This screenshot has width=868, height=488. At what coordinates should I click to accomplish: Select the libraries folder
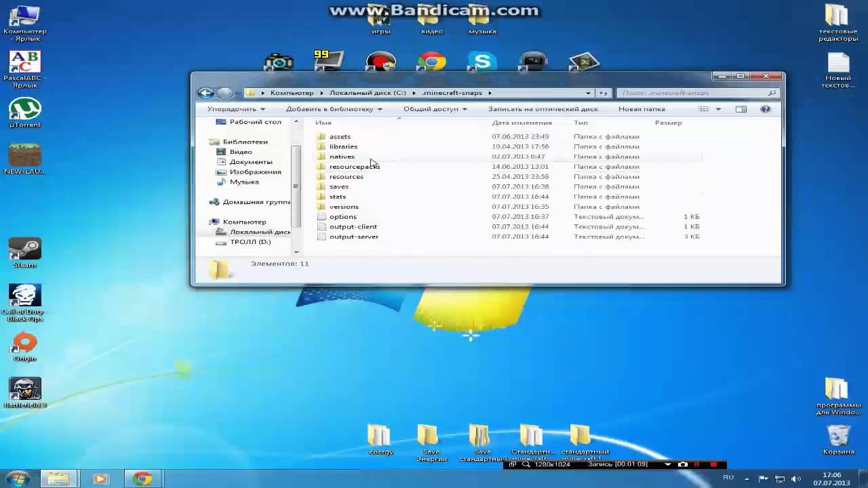click(x=337, y=146)
